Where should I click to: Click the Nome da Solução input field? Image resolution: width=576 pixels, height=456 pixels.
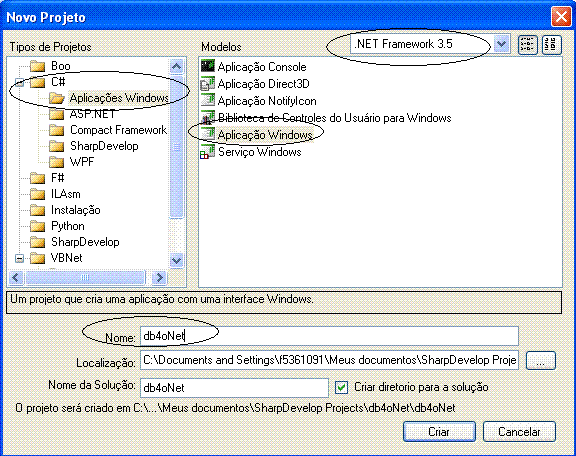(234, 388)
